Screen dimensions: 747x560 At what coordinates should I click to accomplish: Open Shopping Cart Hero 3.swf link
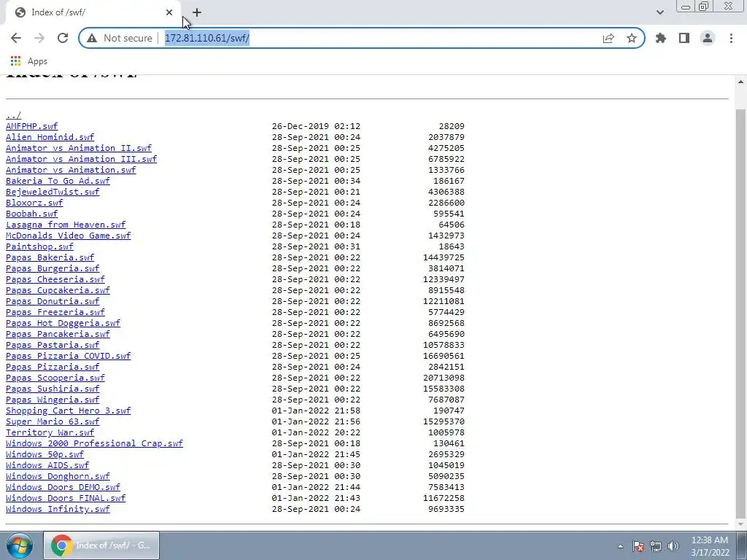[68, 411]
